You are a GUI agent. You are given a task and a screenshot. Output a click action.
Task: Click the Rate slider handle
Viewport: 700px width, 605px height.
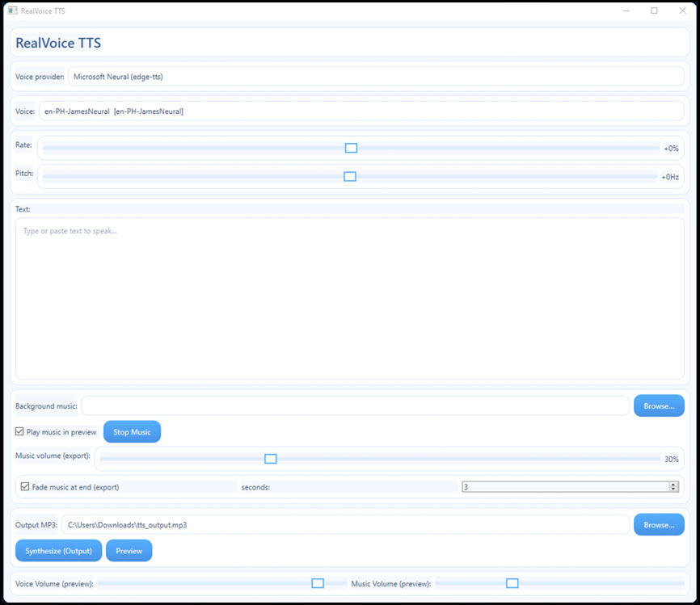coord(352,148)
